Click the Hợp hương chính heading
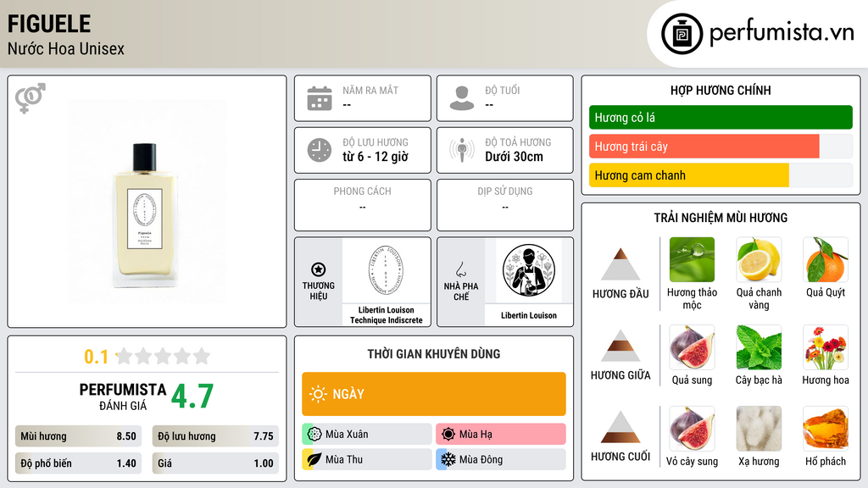 point(721,90)
